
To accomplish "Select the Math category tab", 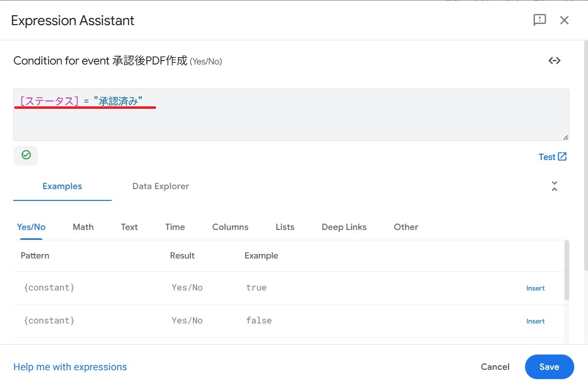I will [83, 227].
